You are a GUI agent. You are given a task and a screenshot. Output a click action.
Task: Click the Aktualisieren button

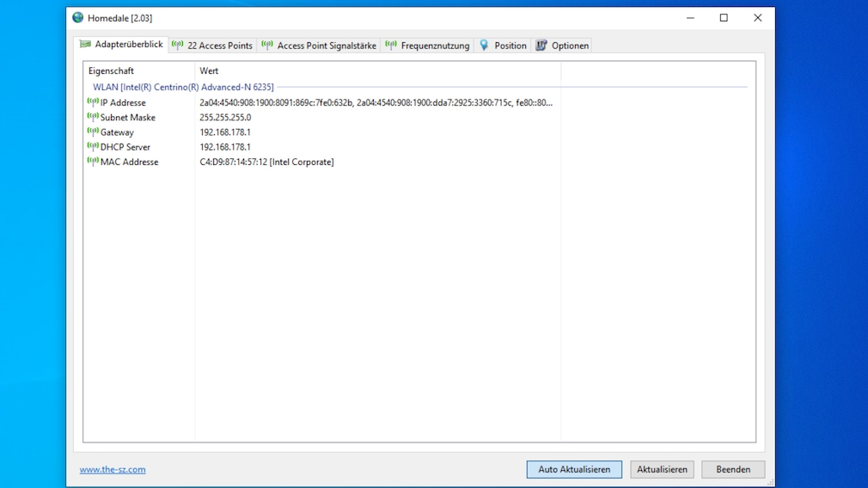point(662,469)
